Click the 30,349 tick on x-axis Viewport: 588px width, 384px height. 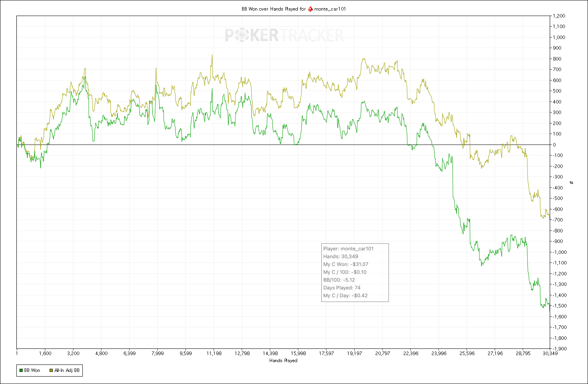click(550, 354)
